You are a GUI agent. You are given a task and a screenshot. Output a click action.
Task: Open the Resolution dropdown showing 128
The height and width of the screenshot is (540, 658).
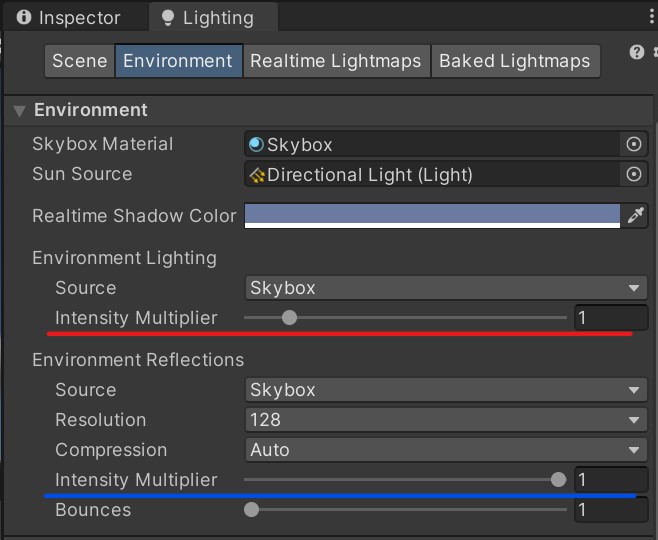[446, 420]
